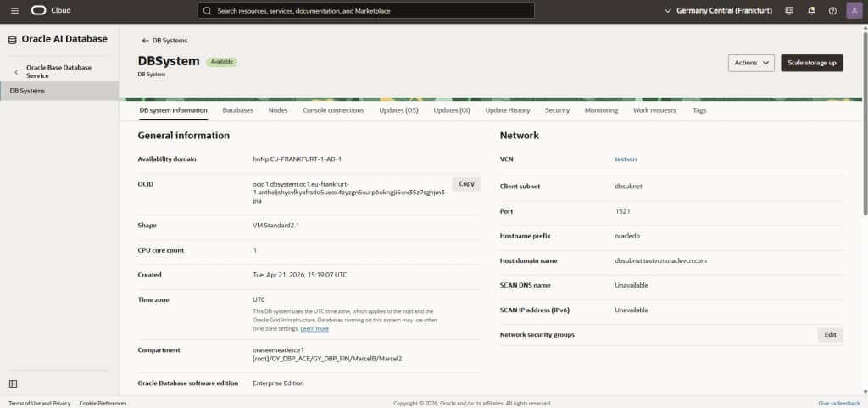
Task: Switch to the Monitoring tab
Action: 601,111
